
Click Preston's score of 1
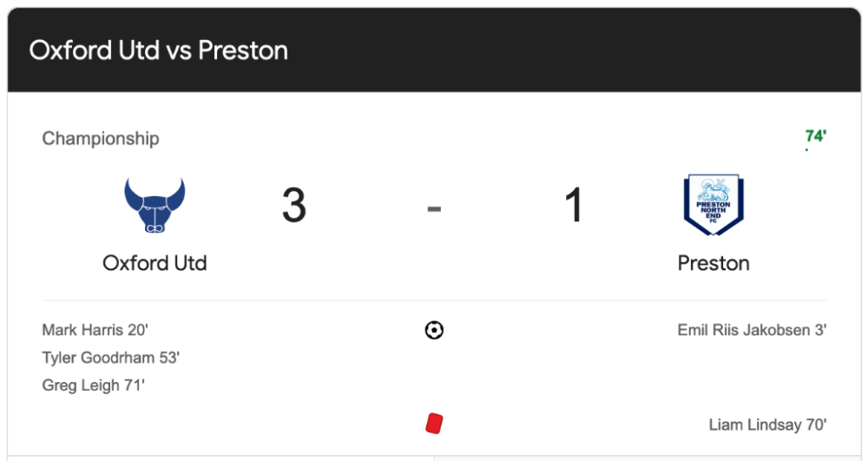click(x=574, y=207)
